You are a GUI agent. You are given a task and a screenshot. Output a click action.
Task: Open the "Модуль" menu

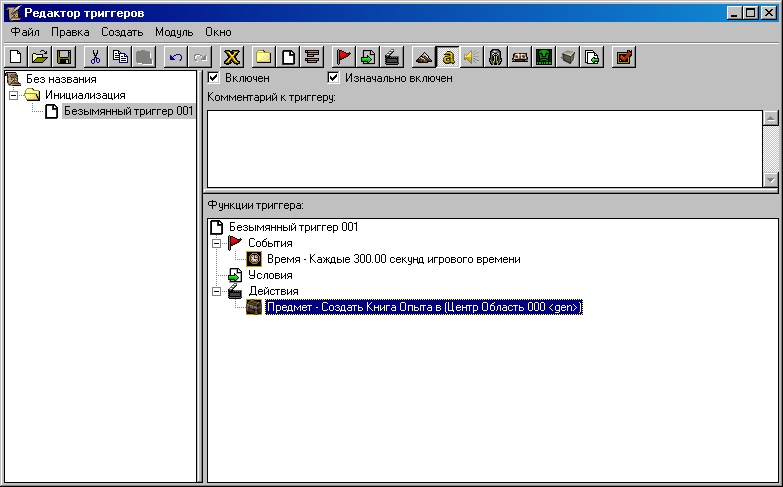174,32
